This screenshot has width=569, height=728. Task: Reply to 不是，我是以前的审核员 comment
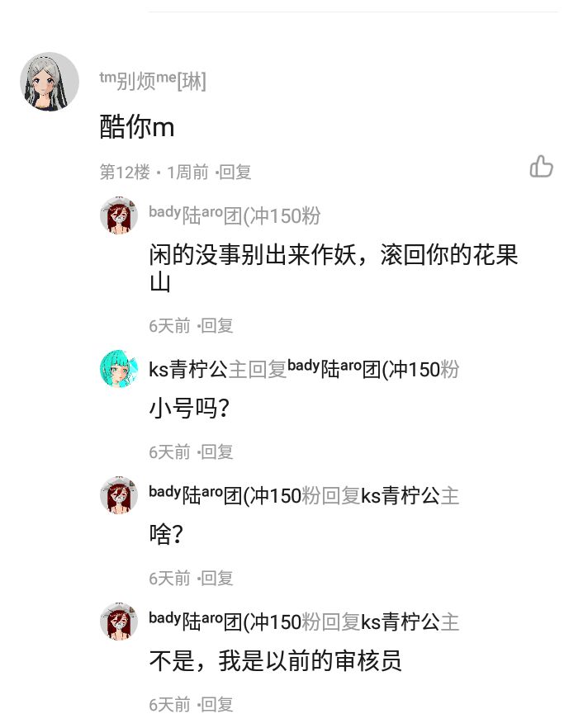point(217,704)
